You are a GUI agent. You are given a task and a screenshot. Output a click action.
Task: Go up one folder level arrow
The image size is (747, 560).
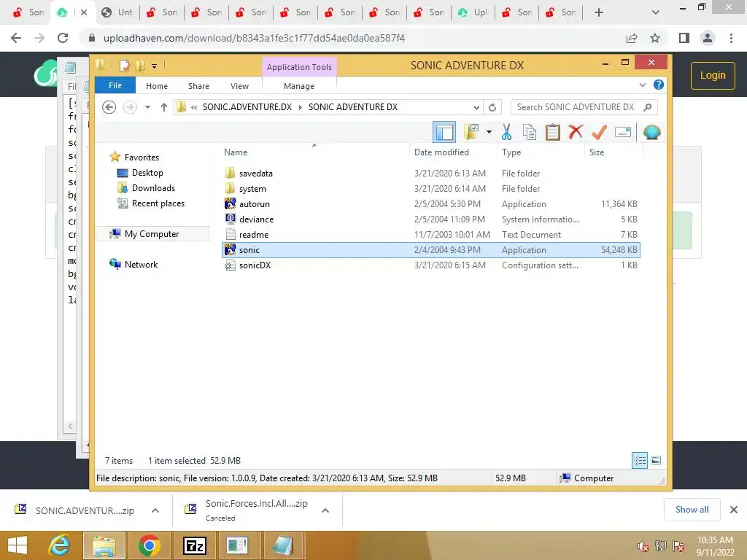(x=164, y=107)
